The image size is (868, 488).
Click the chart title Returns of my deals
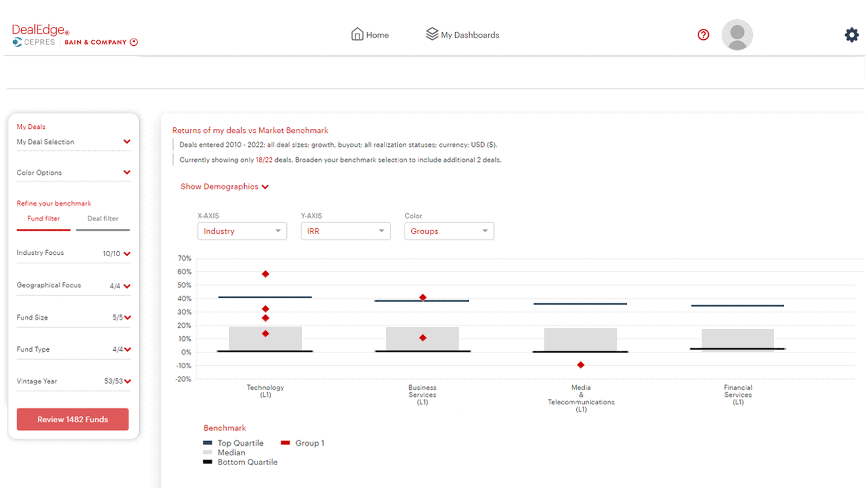(x=250, y=130)
